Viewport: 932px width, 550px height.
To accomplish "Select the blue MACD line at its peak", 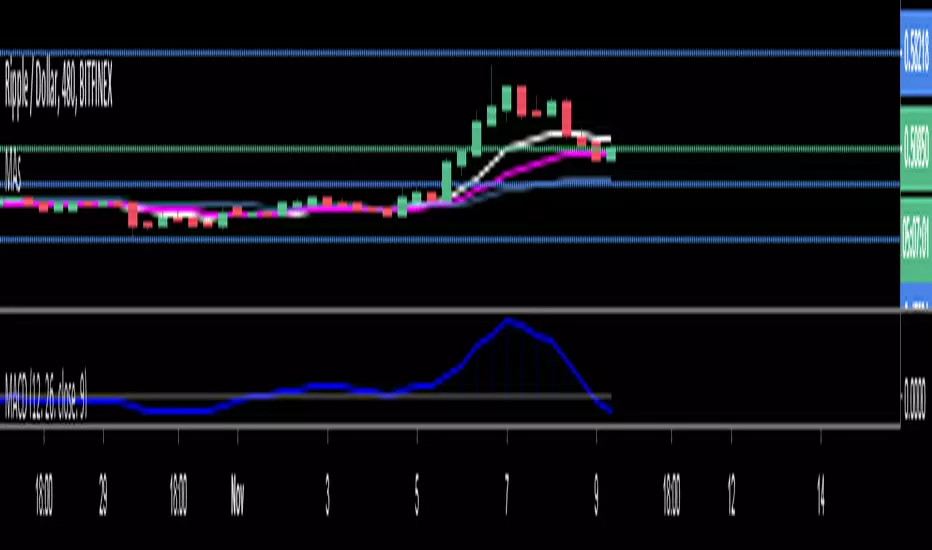I will point(508,321).
